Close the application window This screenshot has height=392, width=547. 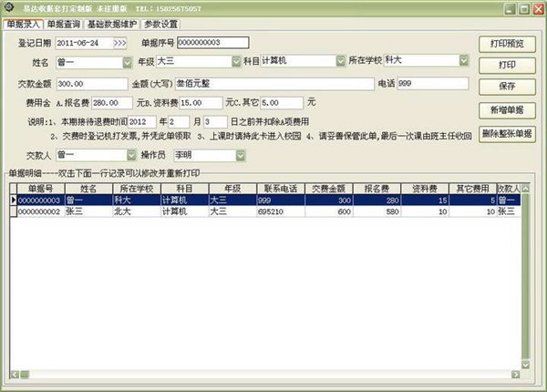point(538,9)
